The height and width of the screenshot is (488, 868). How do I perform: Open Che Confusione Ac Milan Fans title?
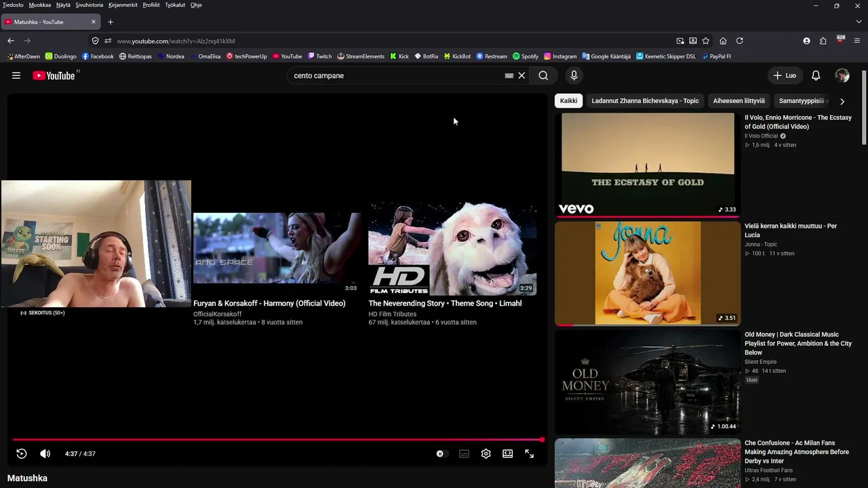point(797,452)
